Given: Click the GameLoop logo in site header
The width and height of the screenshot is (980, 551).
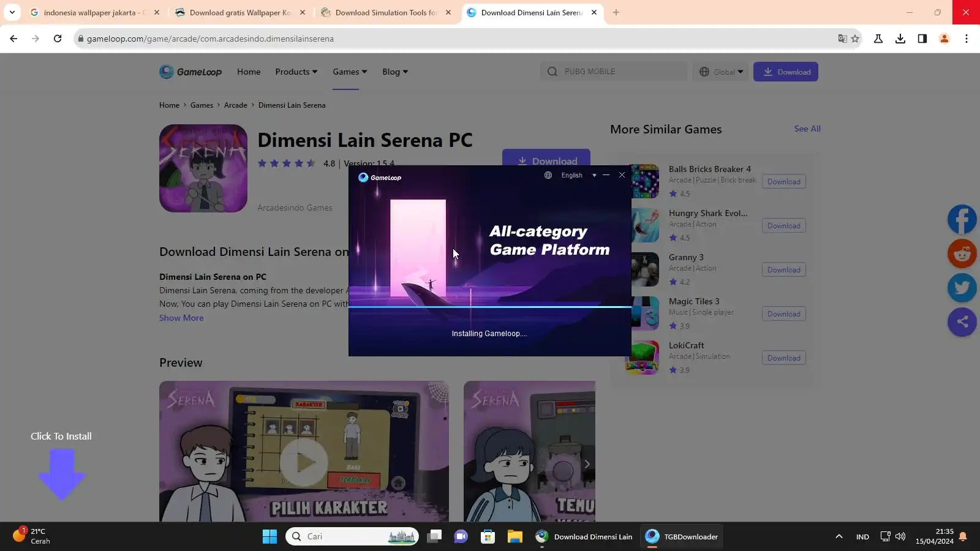Looking at the screenshot, I should point(190,72).
